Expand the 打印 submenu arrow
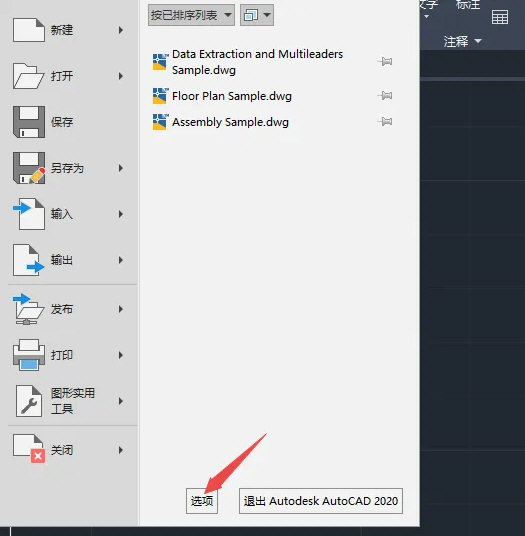525x536 pixels. [x=121, y=355]
